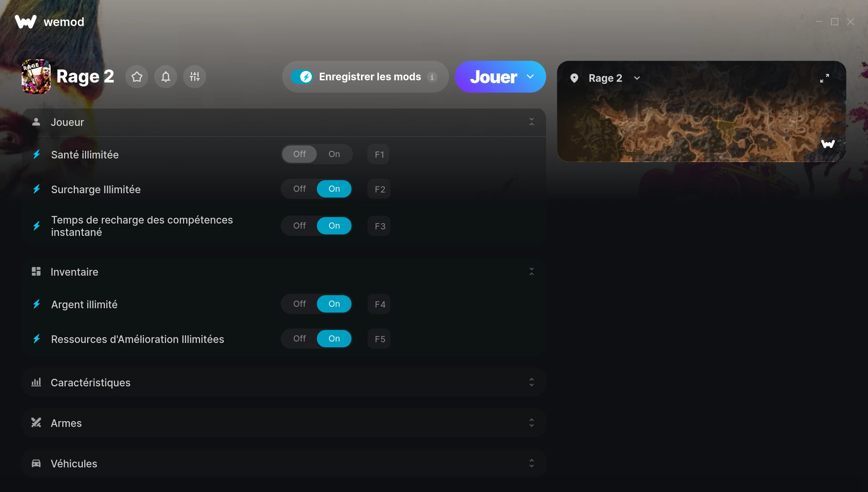The width and height of the screenshot is (868, 492).
Task: Click the info icon beside Enregistrer les mods
Action: [x=432, y=77]
